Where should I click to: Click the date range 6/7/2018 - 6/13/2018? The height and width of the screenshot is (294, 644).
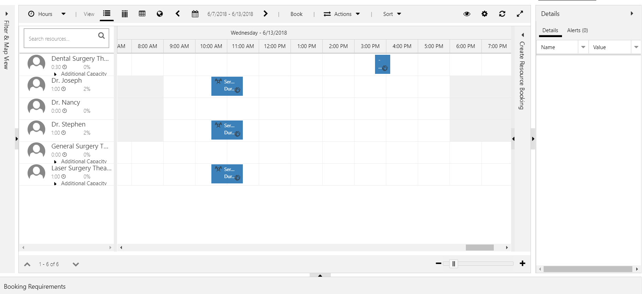click(230, 14)
